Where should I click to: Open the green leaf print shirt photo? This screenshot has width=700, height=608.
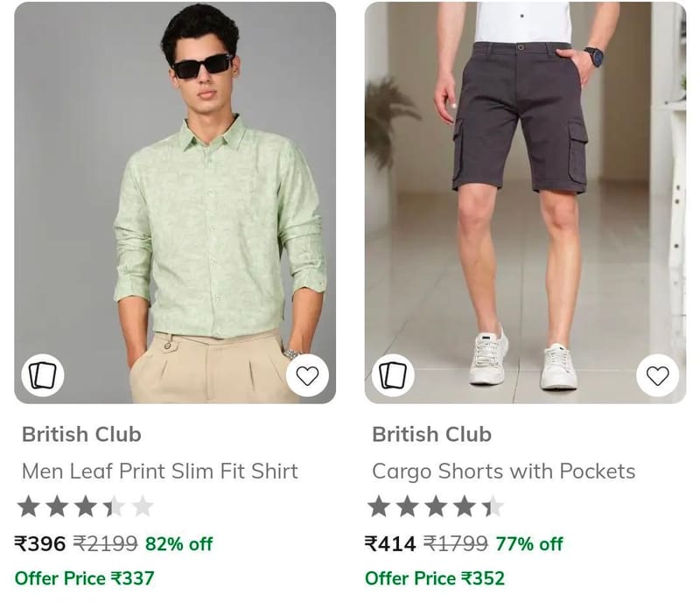click(x=175, y=203)
